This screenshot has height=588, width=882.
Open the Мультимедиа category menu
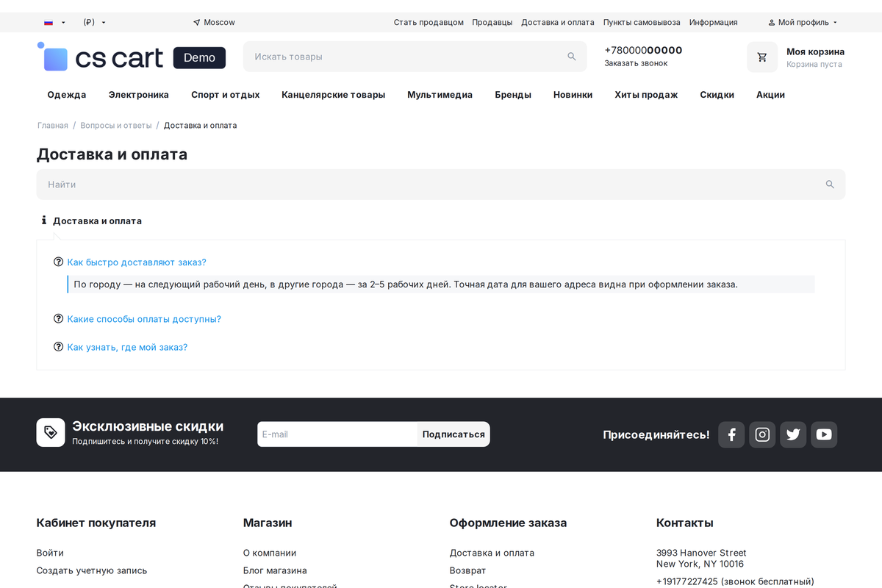click(x=440, y=95)
